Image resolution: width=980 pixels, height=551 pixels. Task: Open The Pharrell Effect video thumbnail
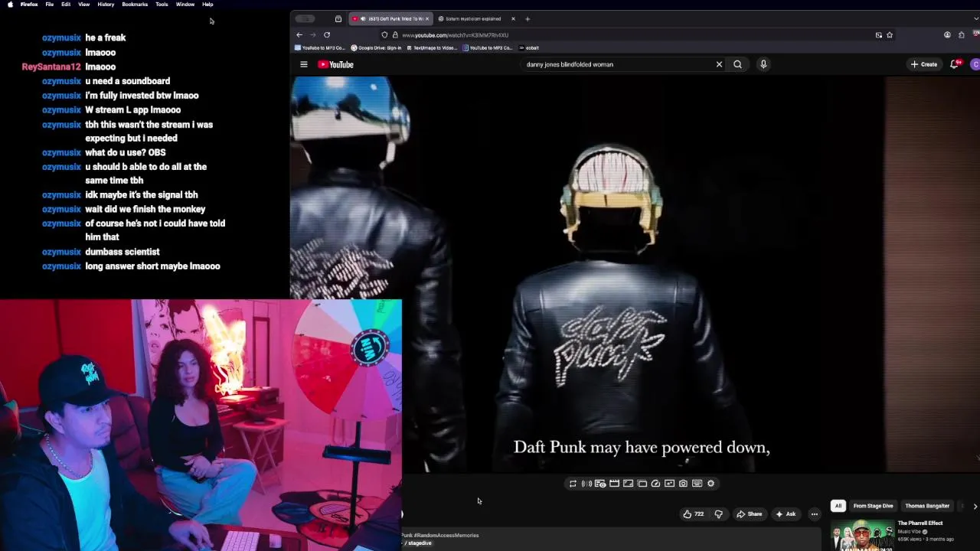tap(862, 536)
